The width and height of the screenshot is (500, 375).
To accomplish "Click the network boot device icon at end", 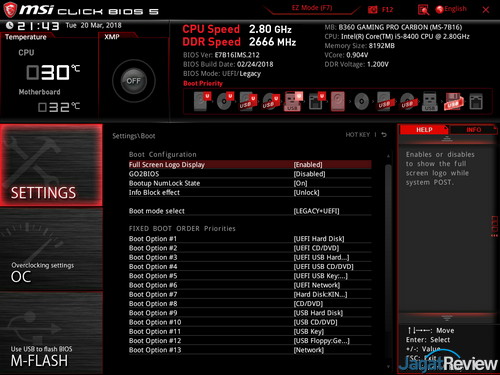I will 476,102.
